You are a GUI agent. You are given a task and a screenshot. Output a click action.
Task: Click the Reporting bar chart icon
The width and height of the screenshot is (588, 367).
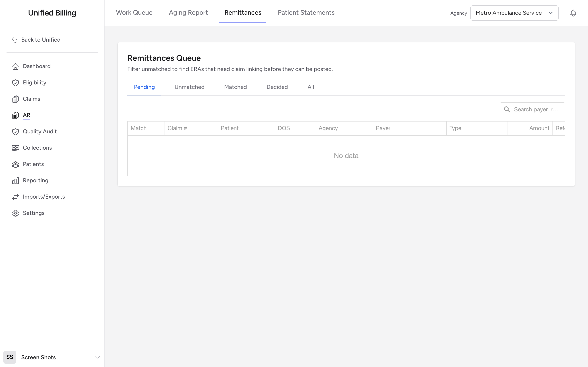click(x=15, y=181)
